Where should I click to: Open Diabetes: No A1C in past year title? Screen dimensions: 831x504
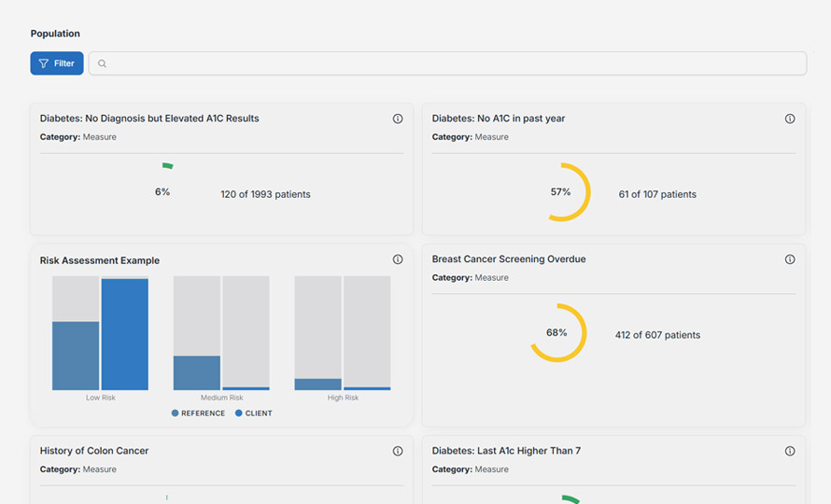[x=499, y=119]
